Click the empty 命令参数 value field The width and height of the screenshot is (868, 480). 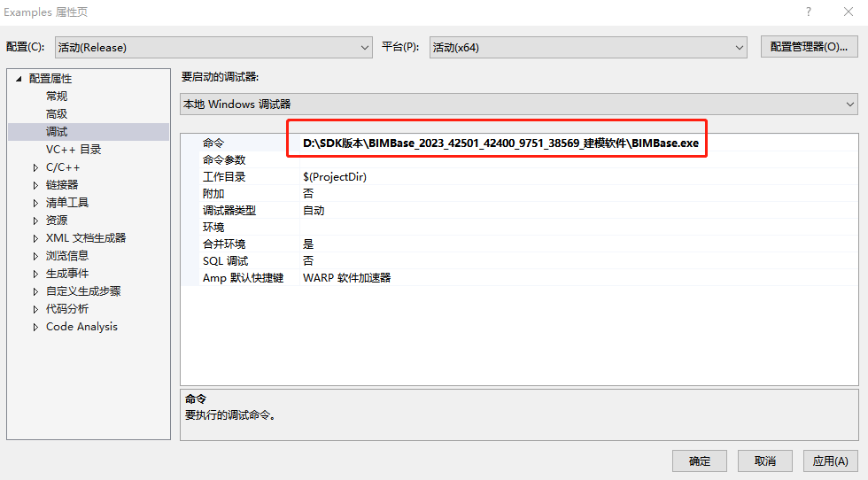578,160
